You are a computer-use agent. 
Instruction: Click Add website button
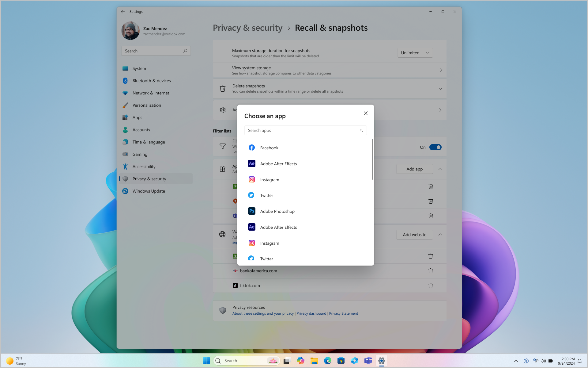coord(414,235)
